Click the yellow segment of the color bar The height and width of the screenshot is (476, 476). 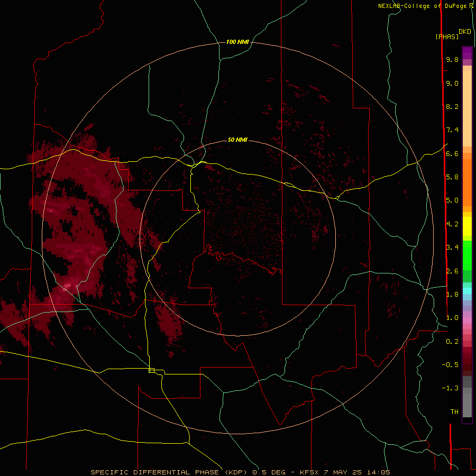[x=467, y=226]
